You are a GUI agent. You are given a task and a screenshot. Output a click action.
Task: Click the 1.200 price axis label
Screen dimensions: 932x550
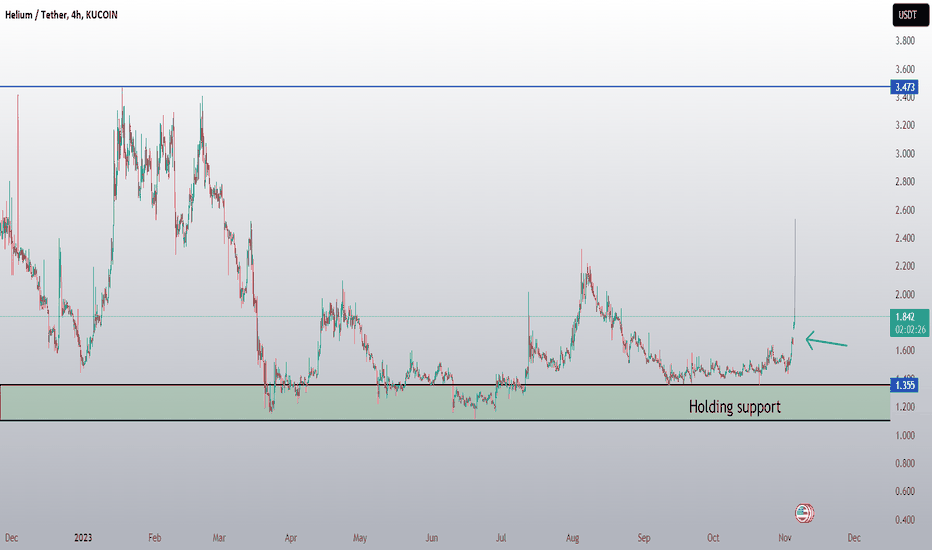tap(905, 407)
